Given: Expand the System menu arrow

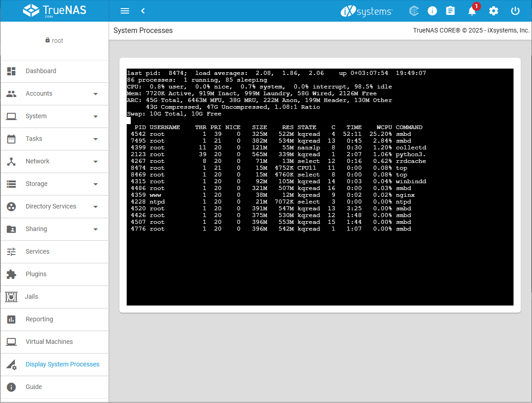Looking at the screenshot, I should (96, 116).
